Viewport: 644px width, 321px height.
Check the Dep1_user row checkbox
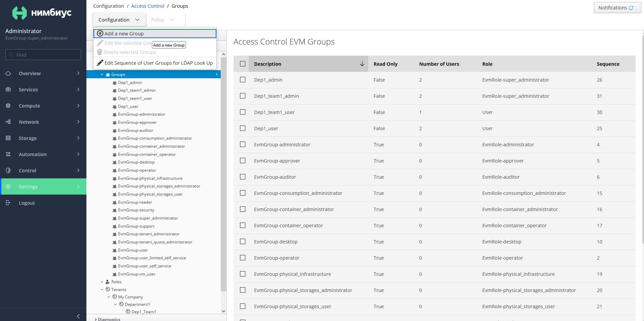tap(243, 128)
